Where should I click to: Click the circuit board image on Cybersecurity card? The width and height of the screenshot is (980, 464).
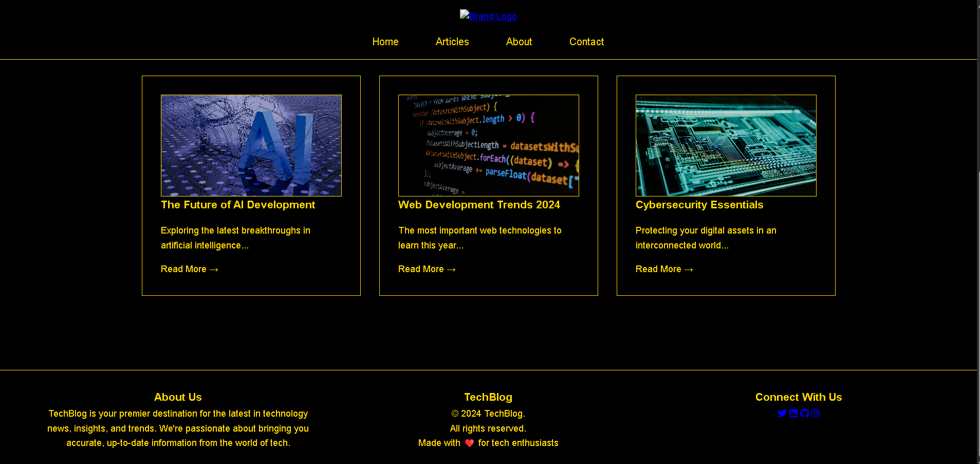click(726, 146)
